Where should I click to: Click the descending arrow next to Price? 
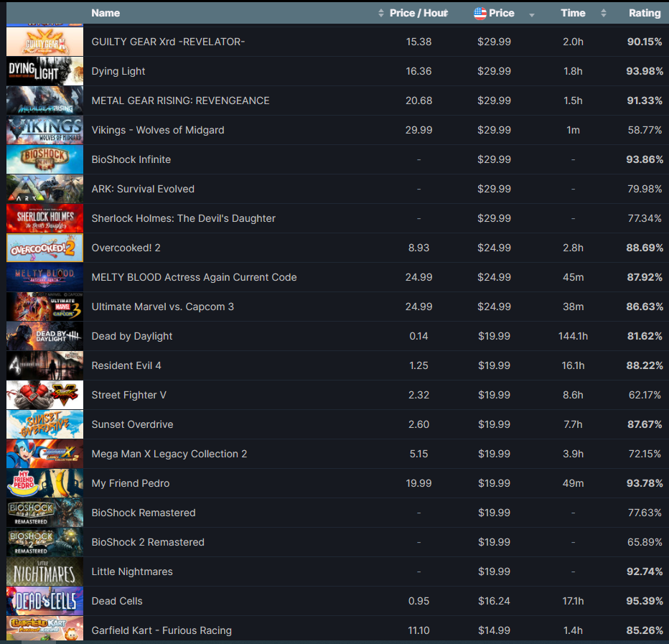click(x=532, y=15)
